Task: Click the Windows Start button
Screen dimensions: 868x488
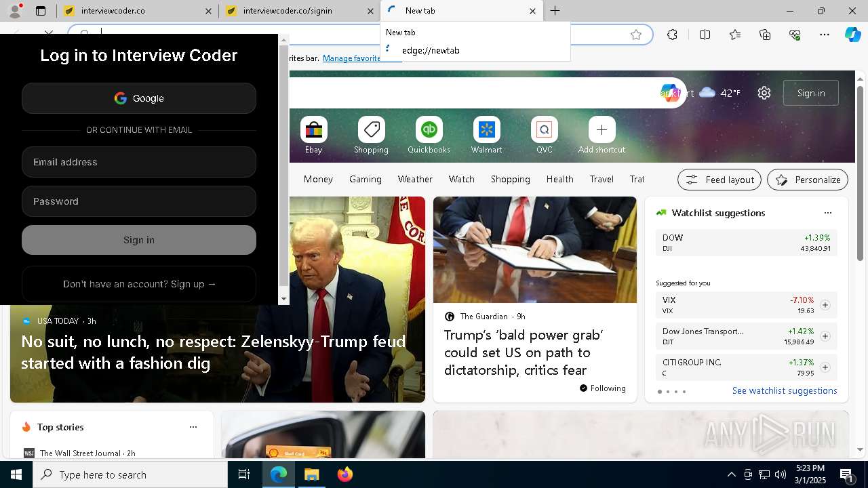Action: pyautogui.click(x=16, y=474)
